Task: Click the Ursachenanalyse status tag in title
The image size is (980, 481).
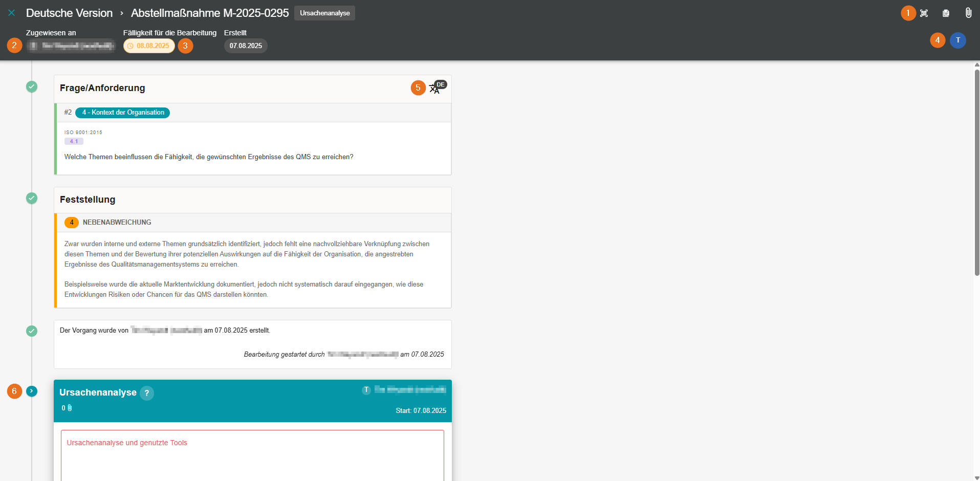Action: coord(324,13)
